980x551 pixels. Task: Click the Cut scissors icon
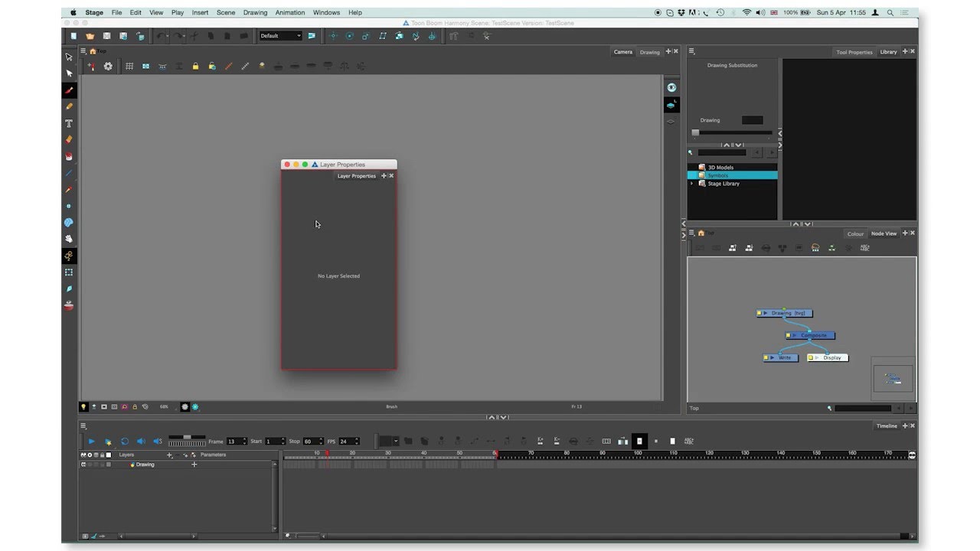(194, 36)
